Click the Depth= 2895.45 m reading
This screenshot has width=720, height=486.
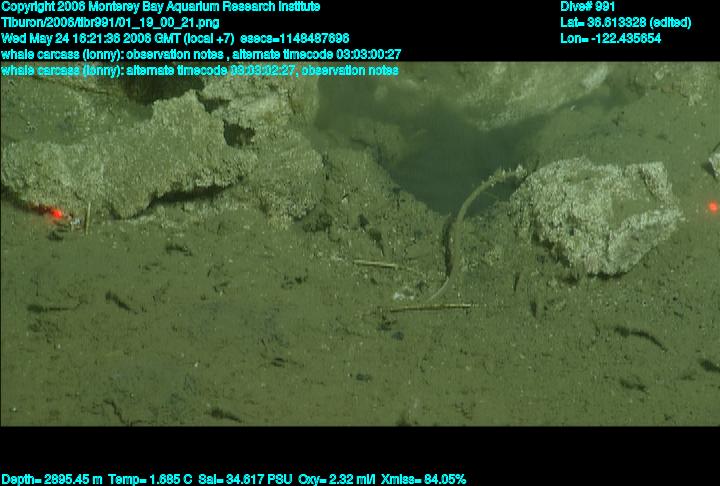(52, 479)
